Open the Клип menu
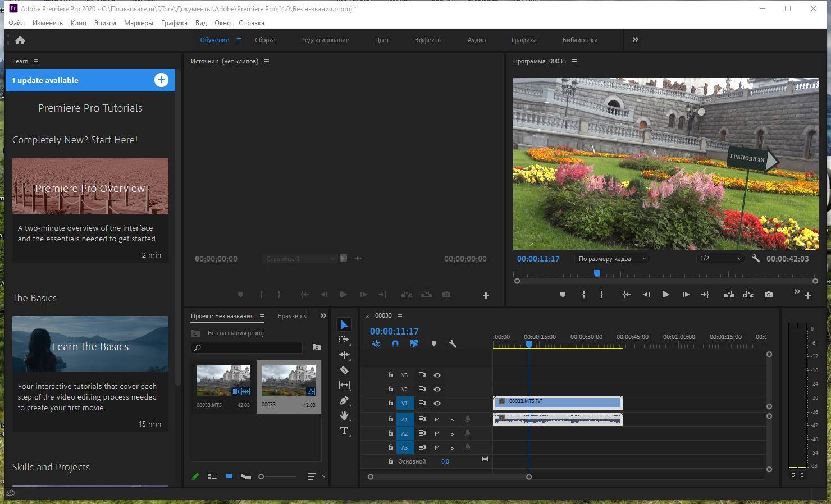This screenshot has height=504, width=831. click(x=79, y=23)
